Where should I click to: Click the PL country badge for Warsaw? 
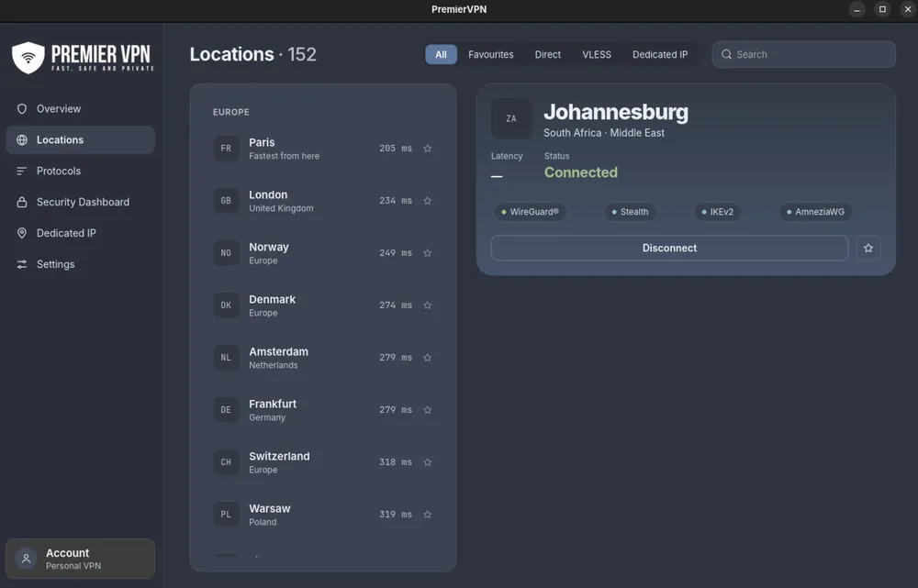pyautogui.click(x=226, y=515)
